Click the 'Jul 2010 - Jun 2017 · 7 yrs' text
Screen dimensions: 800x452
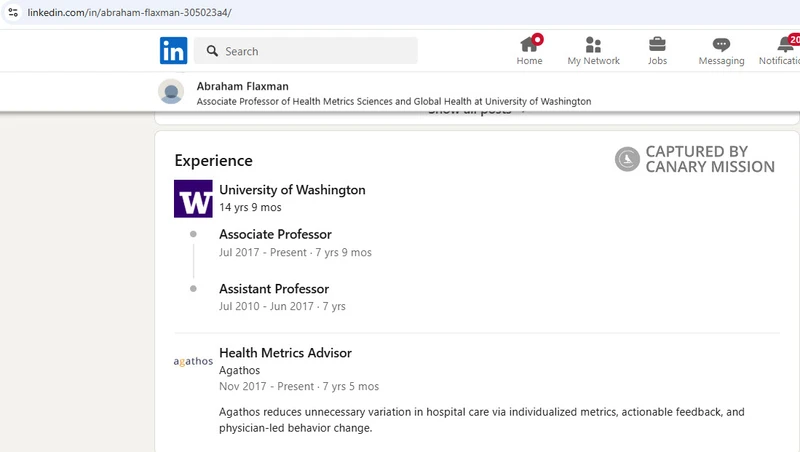point(282,306)
